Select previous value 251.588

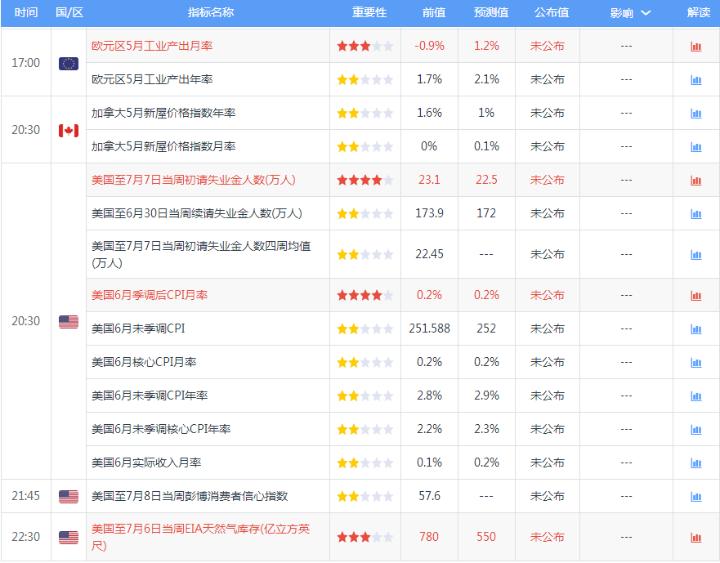click(x=429, y=329)
